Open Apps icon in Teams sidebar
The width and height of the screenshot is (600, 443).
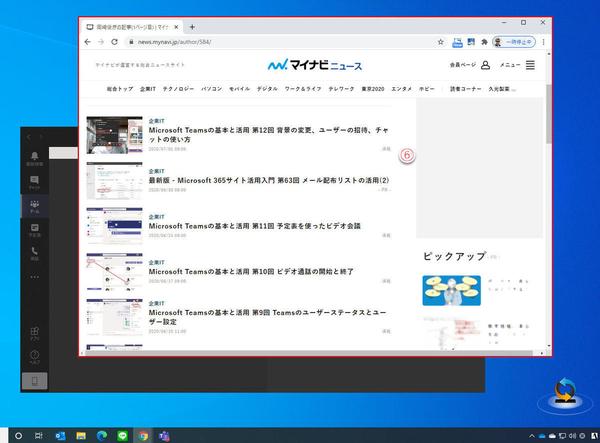[34, 333]
